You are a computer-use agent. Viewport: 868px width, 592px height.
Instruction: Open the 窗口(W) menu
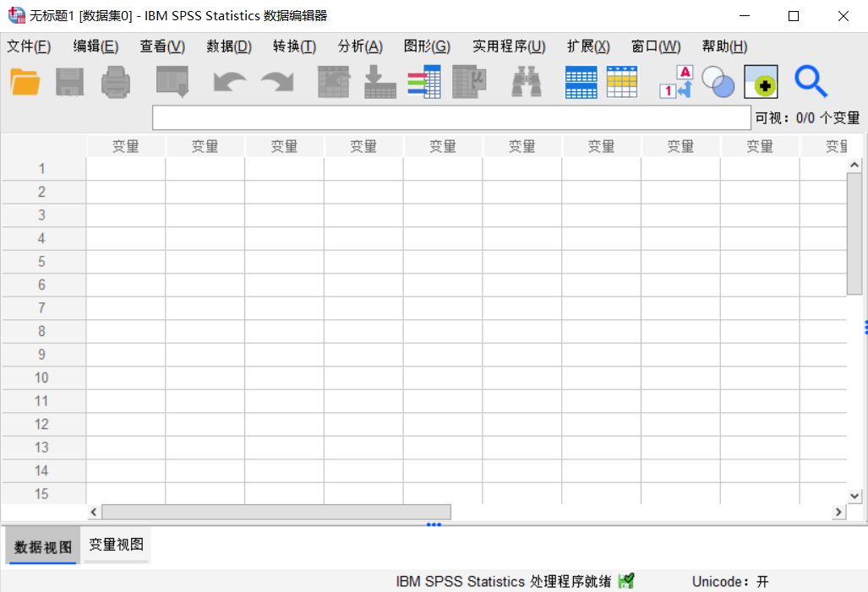click(x=656, y=46)
